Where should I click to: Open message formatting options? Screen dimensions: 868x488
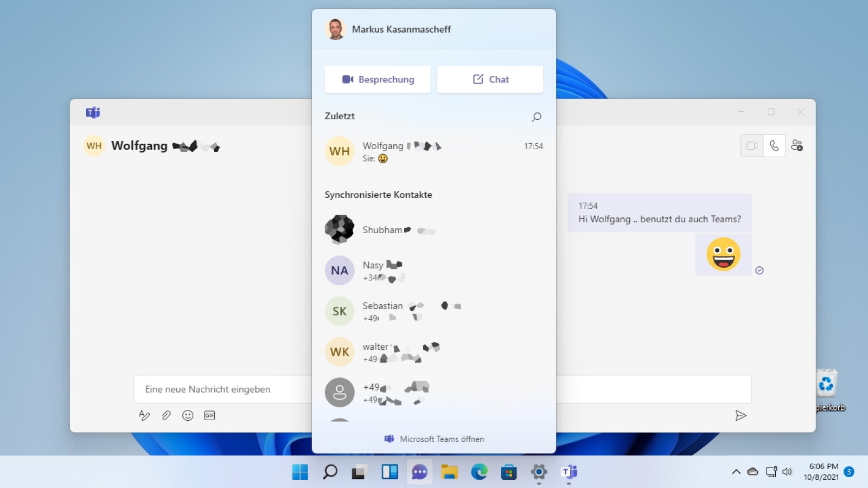click(144, 415)
